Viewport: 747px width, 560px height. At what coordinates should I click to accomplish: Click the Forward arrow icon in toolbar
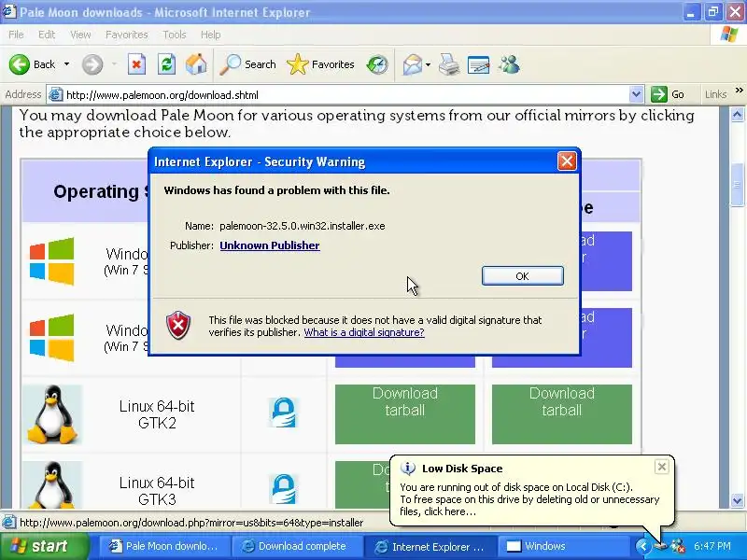[92, 64]
